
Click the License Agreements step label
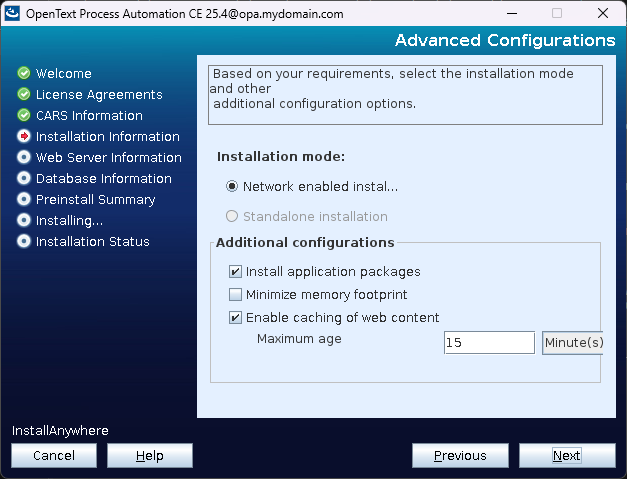tap(99, 94)
